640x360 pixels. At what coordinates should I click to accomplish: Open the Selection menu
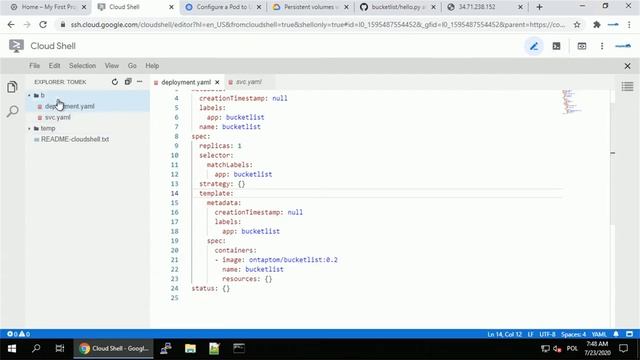point(82,66)
